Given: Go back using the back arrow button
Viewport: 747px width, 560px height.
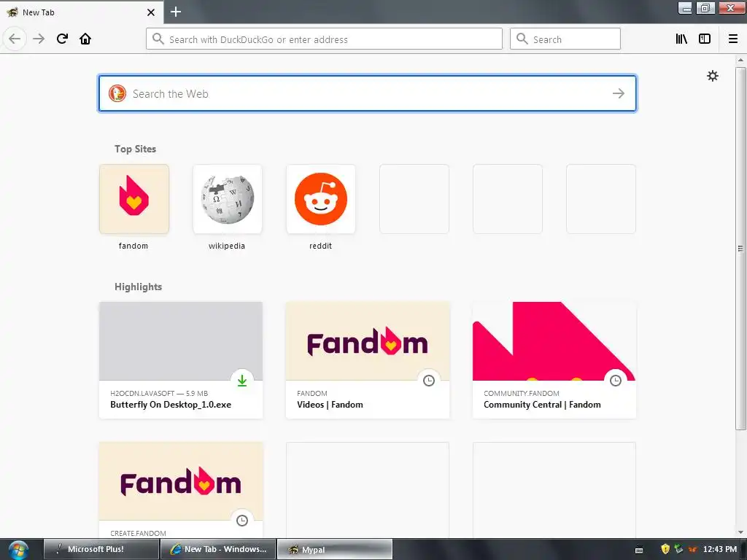Looking at the screenshot, I should [15, 39].
